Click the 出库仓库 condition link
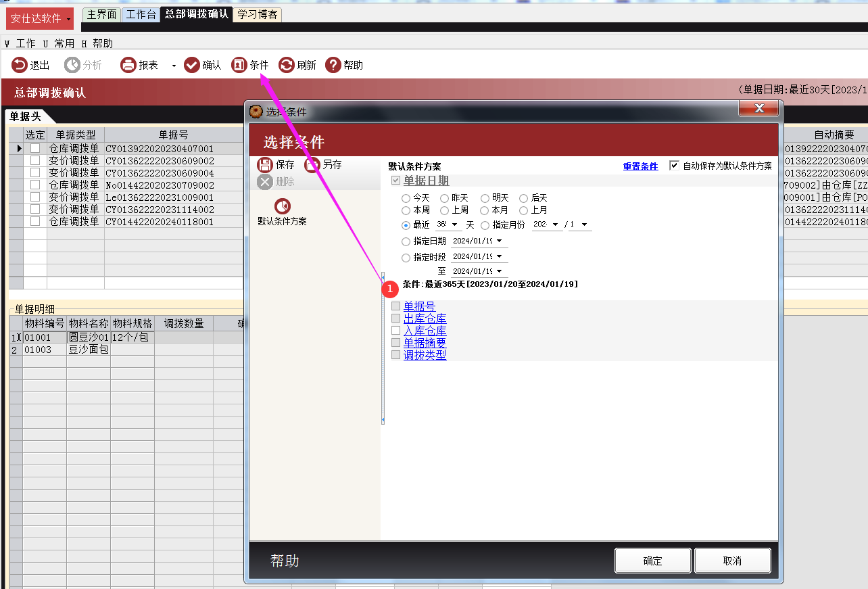The image size is (868, 589). [425, 319]
